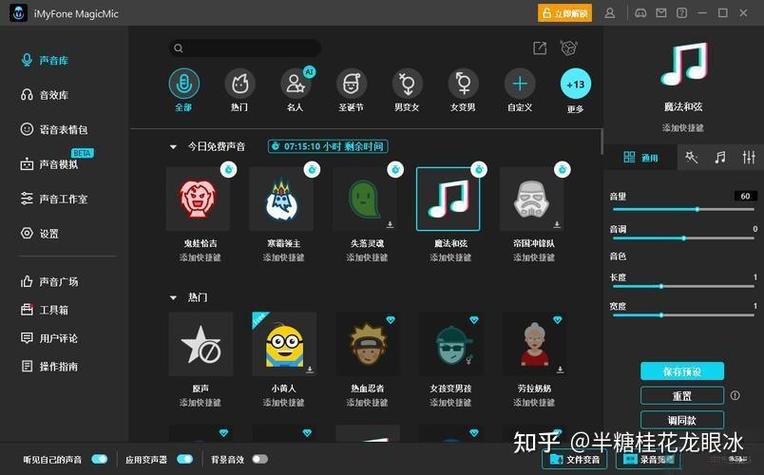
Task: Select the 女孩变男孩 voice
Action: tap(451, 344)
